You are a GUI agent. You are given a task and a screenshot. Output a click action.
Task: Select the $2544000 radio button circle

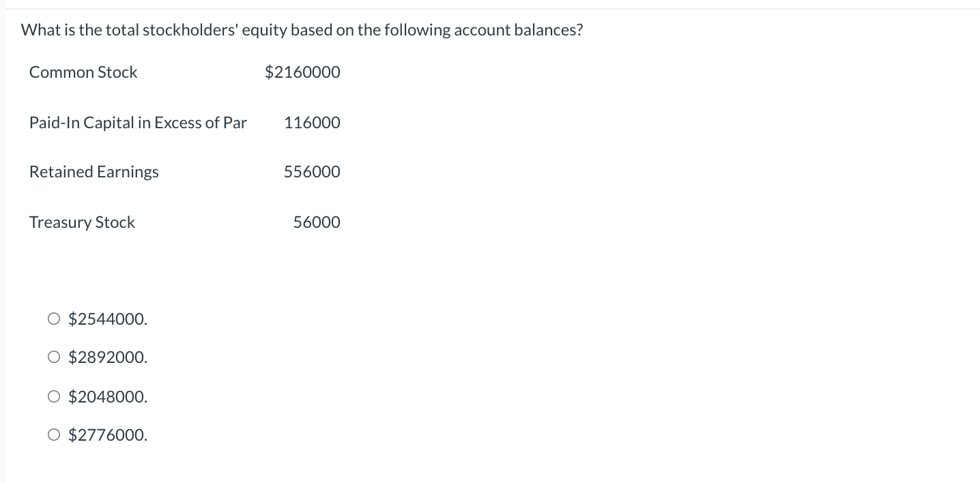tap(54, 319)
